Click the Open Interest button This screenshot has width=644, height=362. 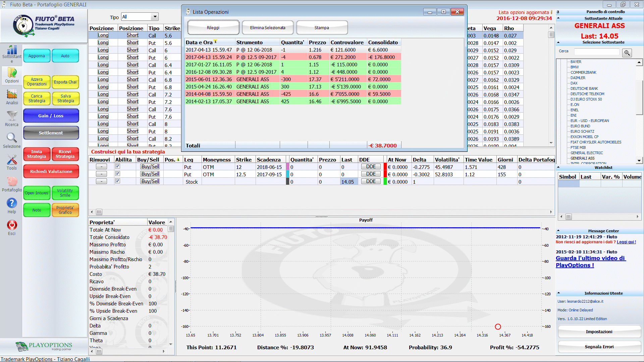37,193
